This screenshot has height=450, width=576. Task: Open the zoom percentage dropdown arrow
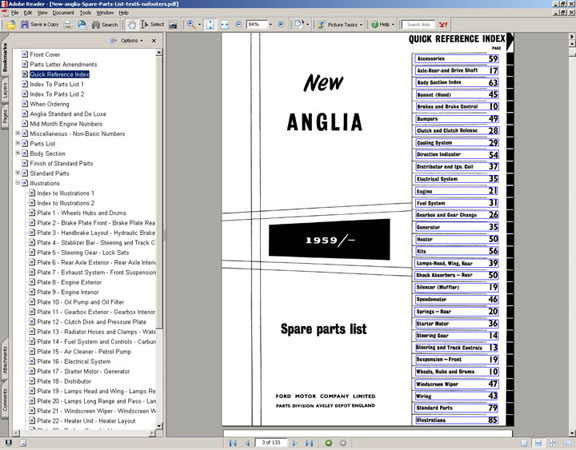click(x=271, y=25)
